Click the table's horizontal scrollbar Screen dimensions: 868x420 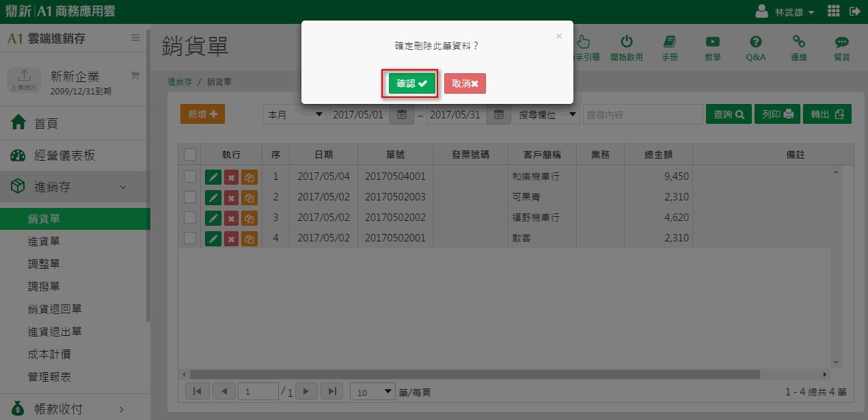tap(475, 375)
